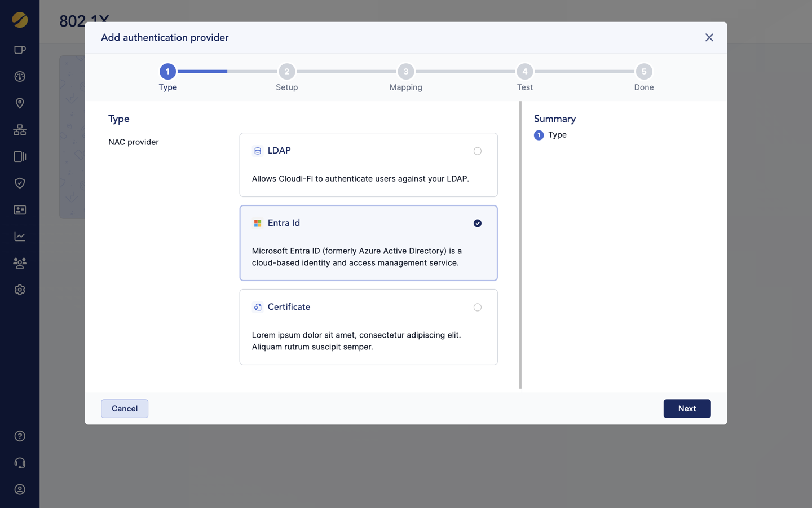Screen dimensions: 812x508
Task: Select the LDAP radio button
Action: [477, 151]
